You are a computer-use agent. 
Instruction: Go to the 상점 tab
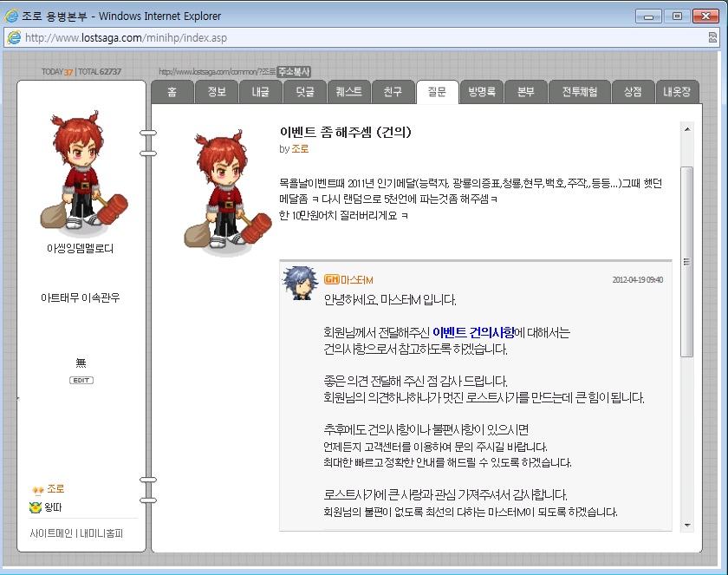(x=633, y=92)
